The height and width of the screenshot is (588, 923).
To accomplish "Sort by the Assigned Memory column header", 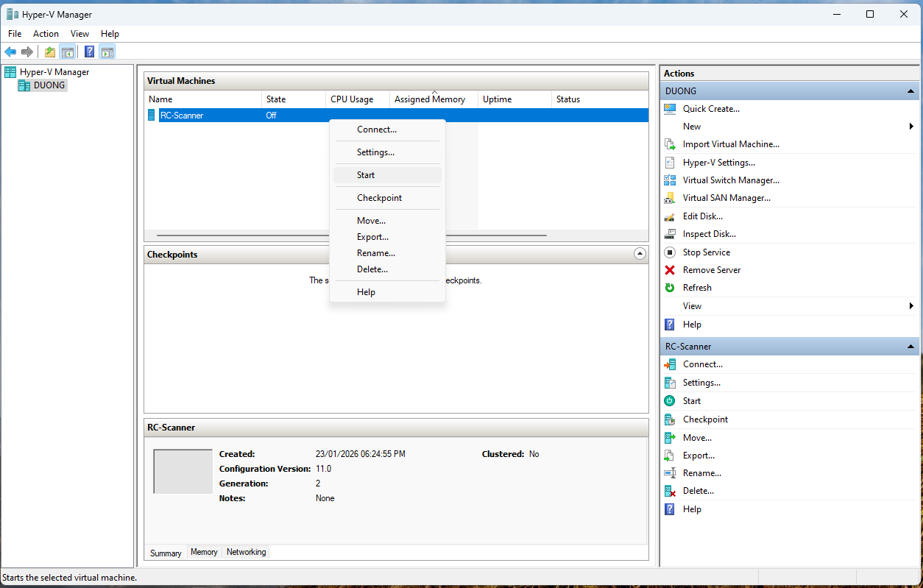I will [434, 99].
